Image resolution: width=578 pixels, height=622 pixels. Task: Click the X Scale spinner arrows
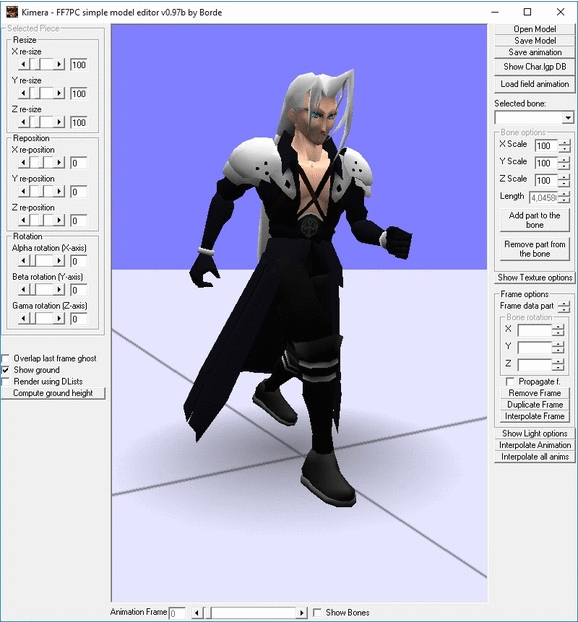click(564, 146)
